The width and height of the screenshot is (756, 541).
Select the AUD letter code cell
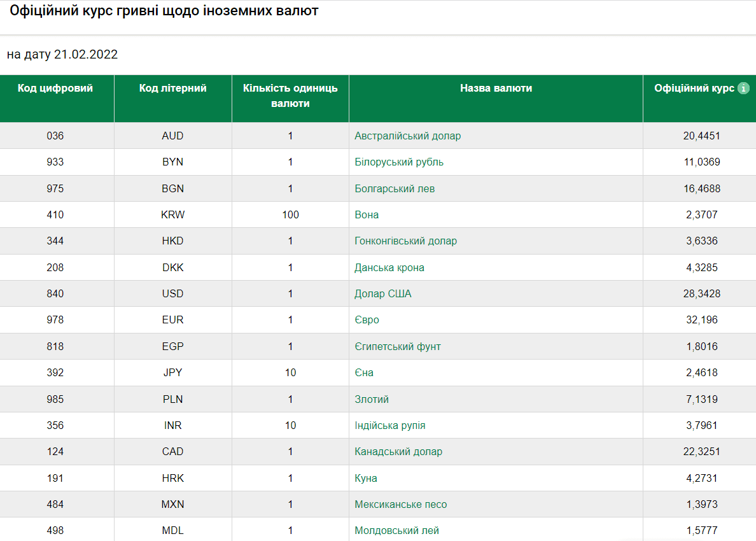(x=172, y=136)
